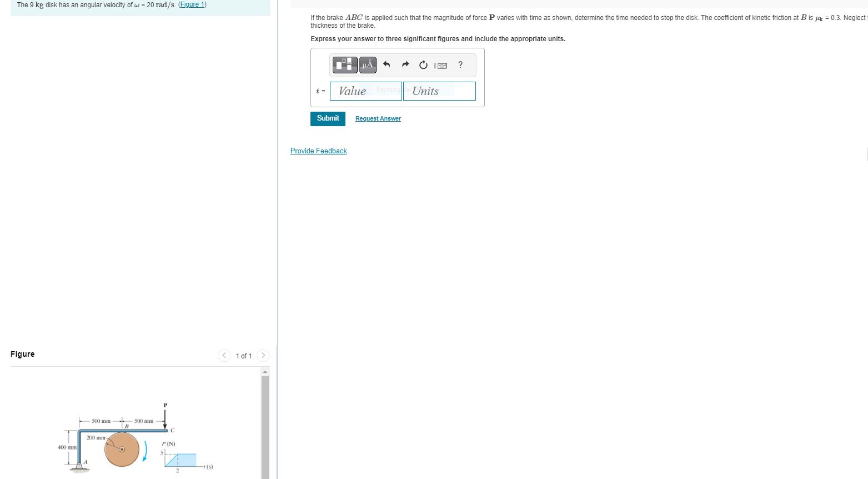
Task: Click the Units answer field
Action: pyautogui.click(x=439, y=91)
